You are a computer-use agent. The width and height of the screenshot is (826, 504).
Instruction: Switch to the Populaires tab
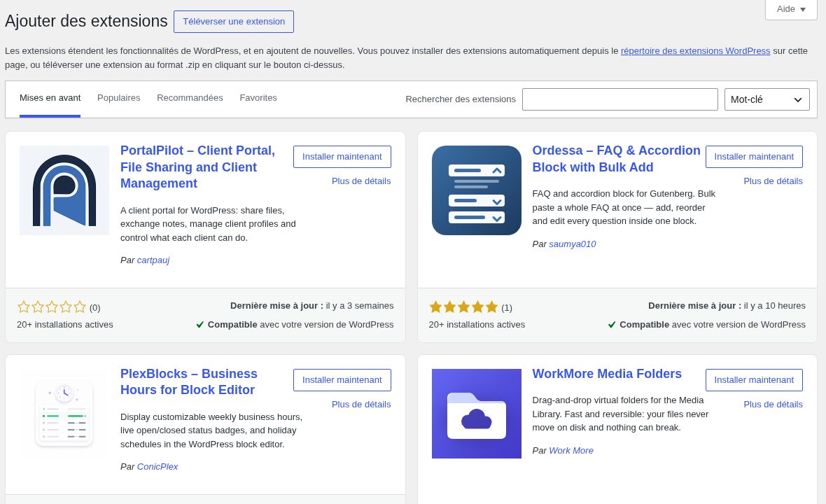click(x=118, y=98)
